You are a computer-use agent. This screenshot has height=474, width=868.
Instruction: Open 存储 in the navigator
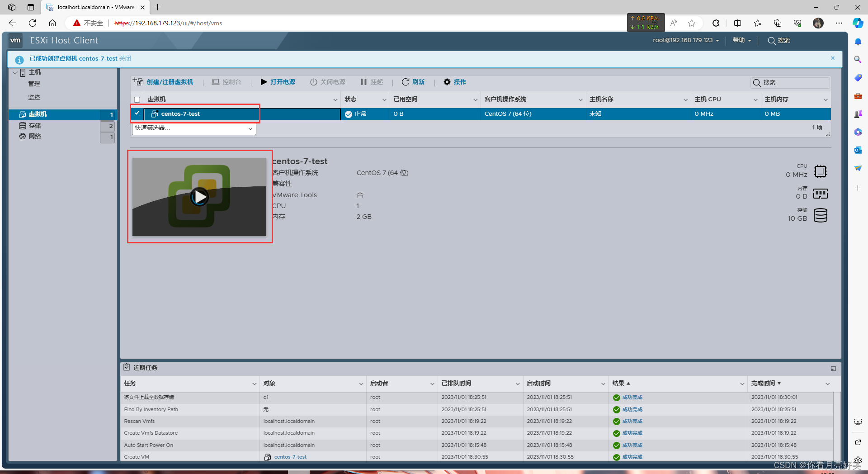35,126
